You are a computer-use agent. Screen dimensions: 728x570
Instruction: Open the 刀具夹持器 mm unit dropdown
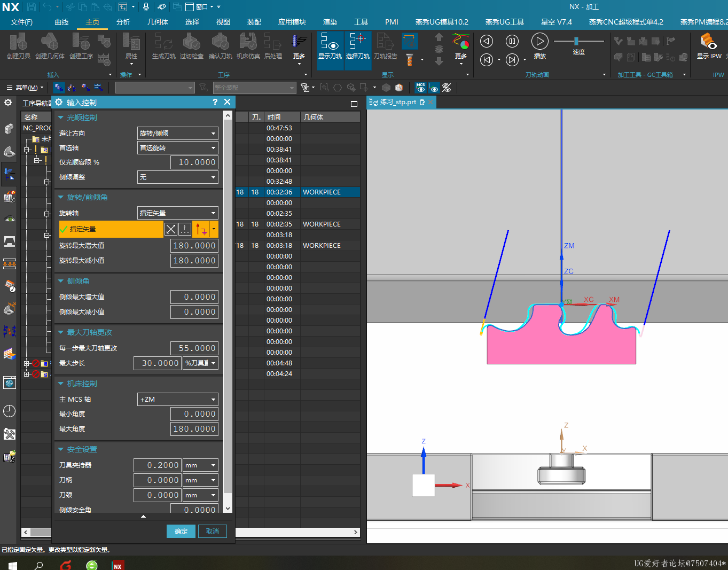(201, 465)
